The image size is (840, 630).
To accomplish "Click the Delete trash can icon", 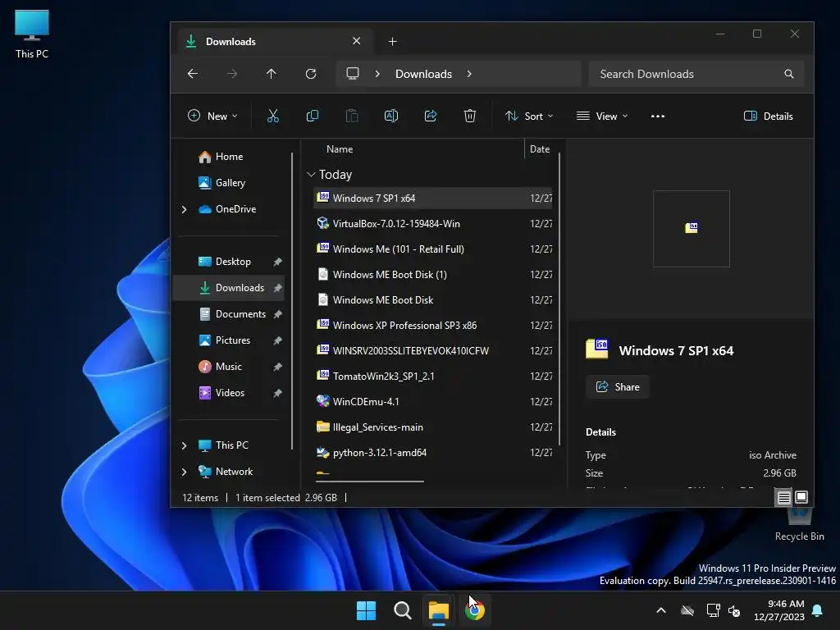I will pos(470,116).
